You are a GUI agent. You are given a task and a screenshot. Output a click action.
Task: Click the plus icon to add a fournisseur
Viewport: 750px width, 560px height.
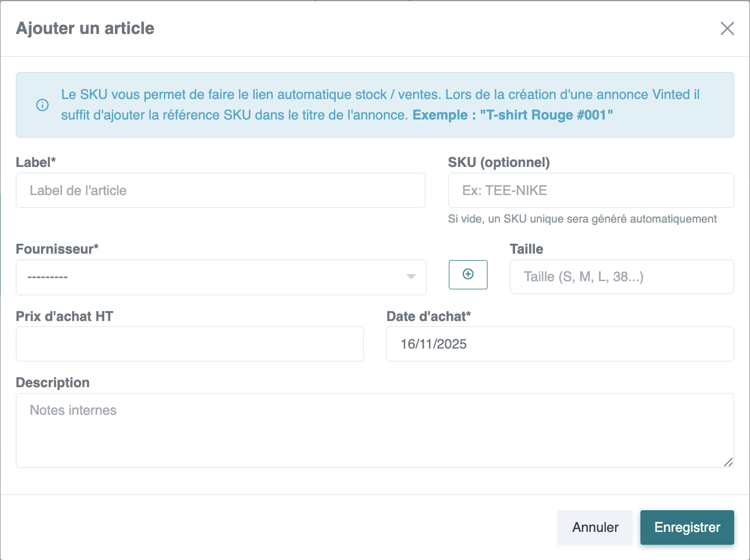(x=468, y=274)
